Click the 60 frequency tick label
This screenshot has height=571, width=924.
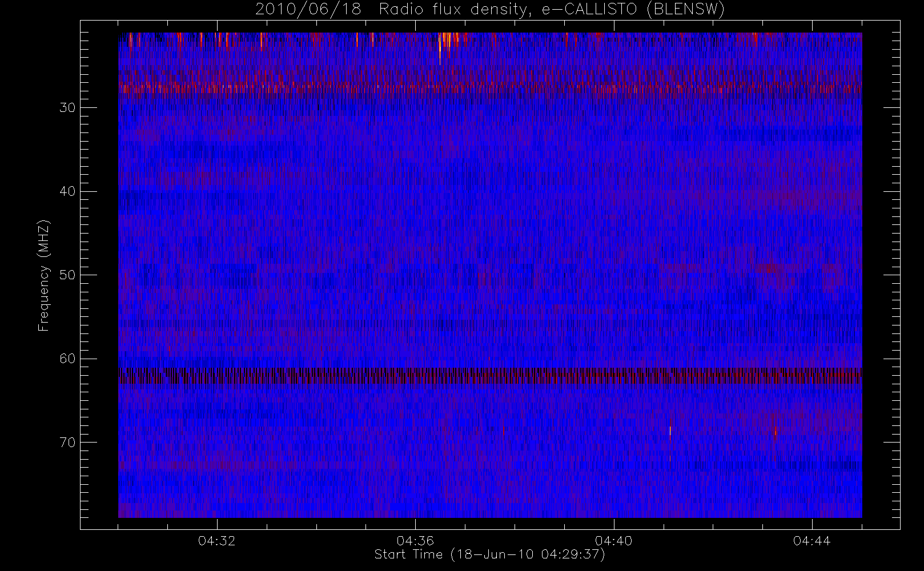pos(67,359)
